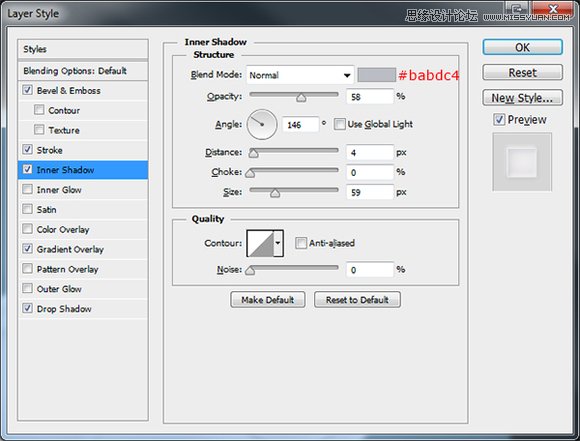580x441 pixels.
Task: Enable the Pattern Overlay checkbox
Action: click(27, 269)
